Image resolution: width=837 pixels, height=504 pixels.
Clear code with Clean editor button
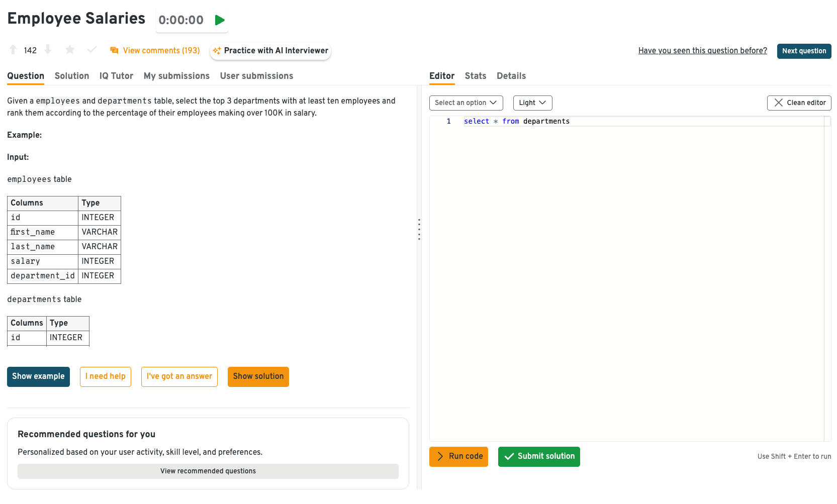click(799, 103)
